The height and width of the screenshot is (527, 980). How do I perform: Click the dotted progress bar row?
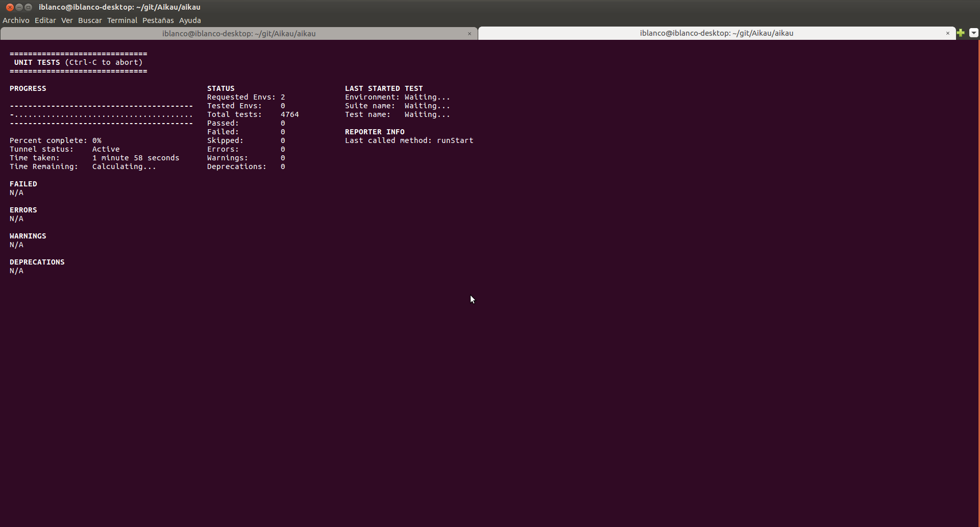point(101,115)
